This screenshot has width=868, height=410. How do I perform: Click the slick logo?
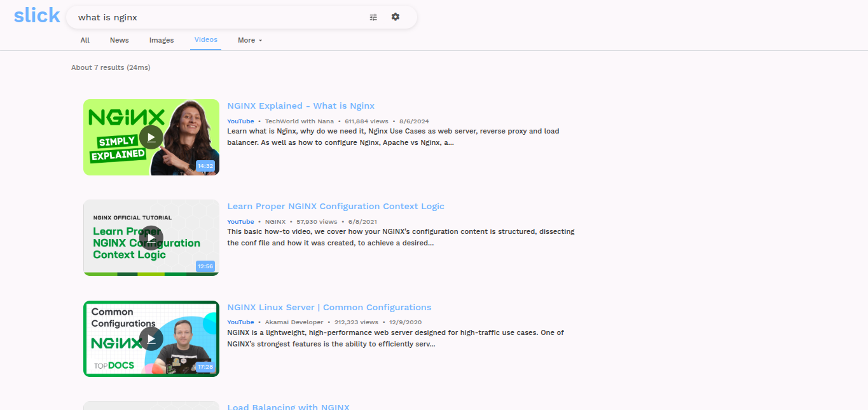click(x=37, y=15)
